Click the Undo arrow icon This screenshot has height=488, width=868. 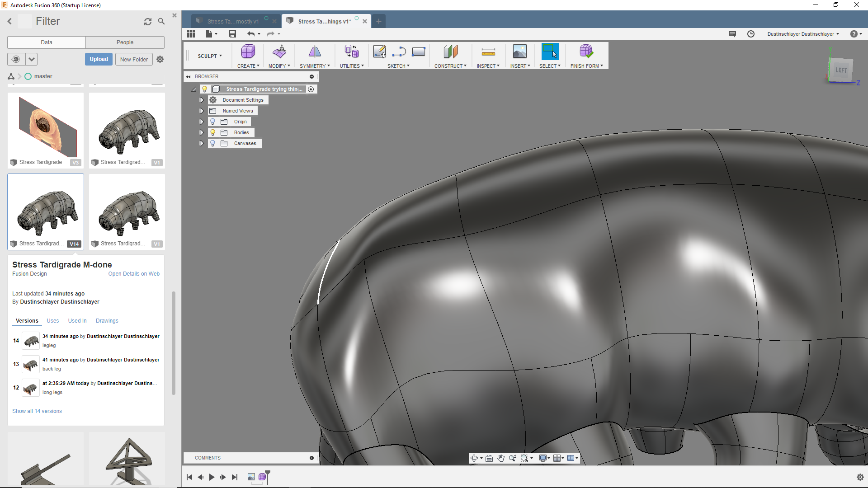pos(251,34)
